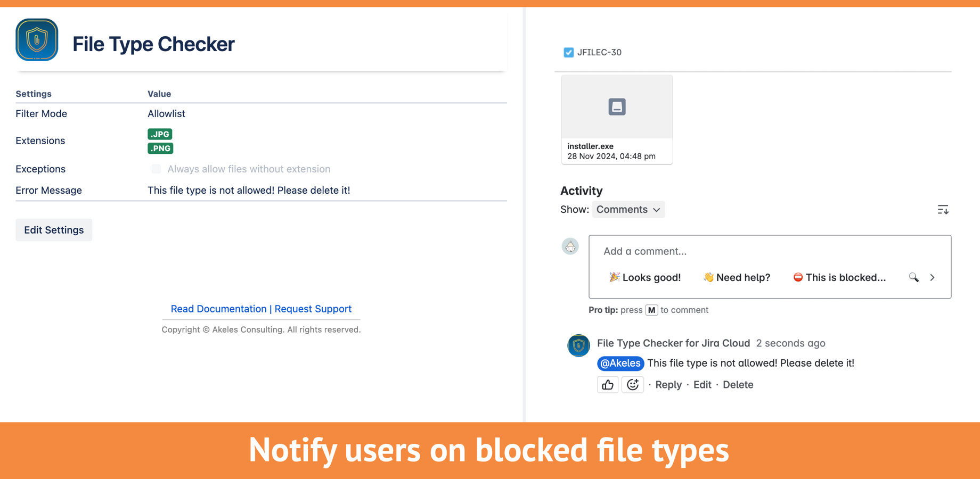Add an emoji reaction to the comment
Screen dimensions: 980x479
tap(633, 384)
